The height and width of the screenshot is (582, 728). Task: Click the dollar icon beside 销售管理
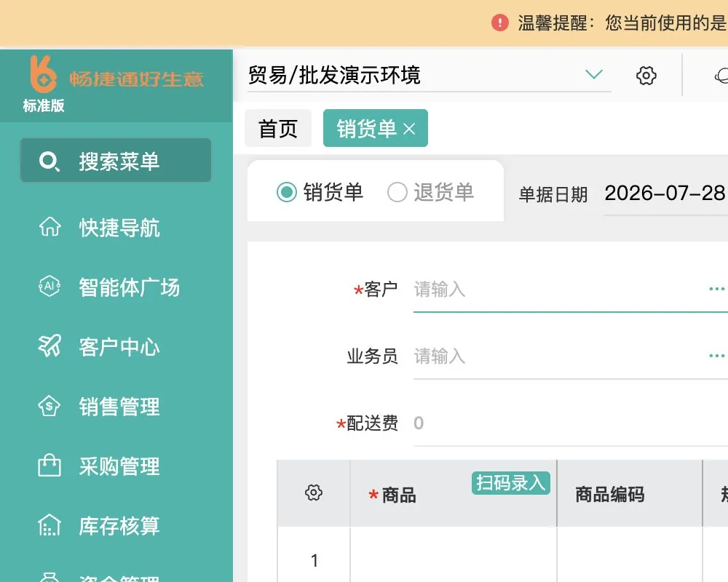coord(50,406)
